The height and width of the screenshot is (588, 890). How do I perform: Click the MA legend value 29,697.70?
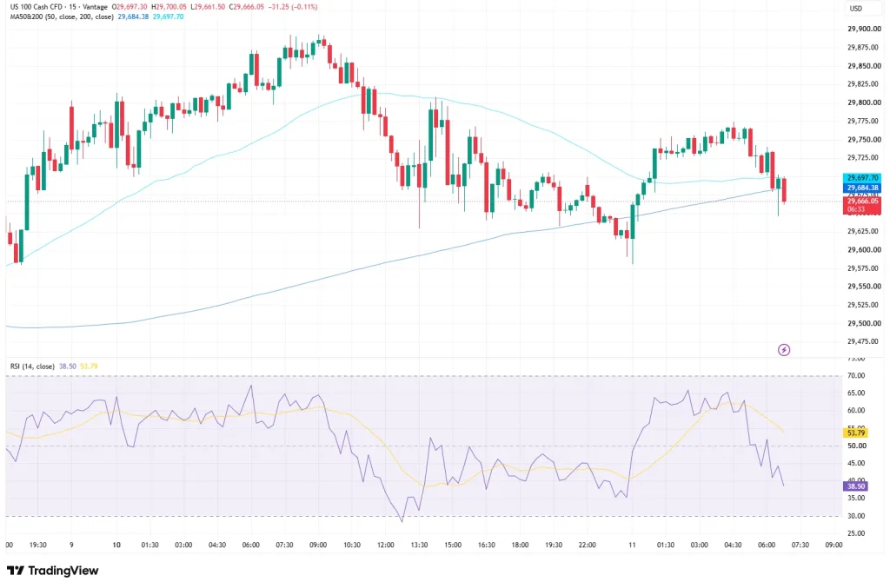tap(168, 17)
